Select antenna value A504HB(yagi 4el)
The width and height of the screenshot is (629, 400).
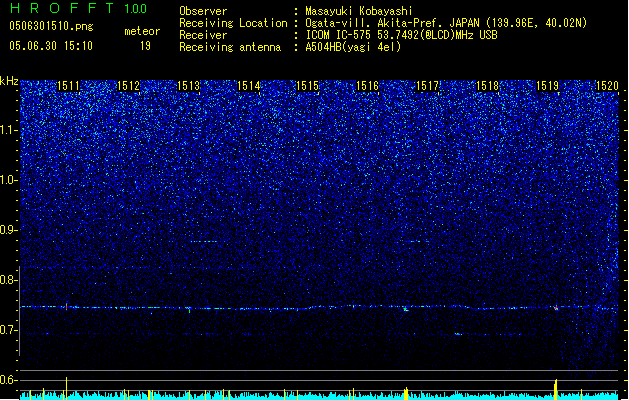click(x=353, y=47)
